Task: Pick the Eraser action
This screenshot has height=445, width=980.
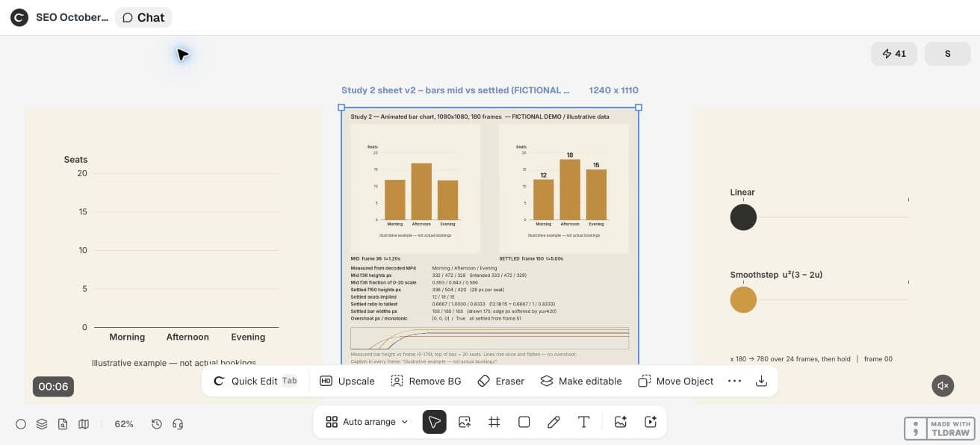Action: [x=501, y=381]
